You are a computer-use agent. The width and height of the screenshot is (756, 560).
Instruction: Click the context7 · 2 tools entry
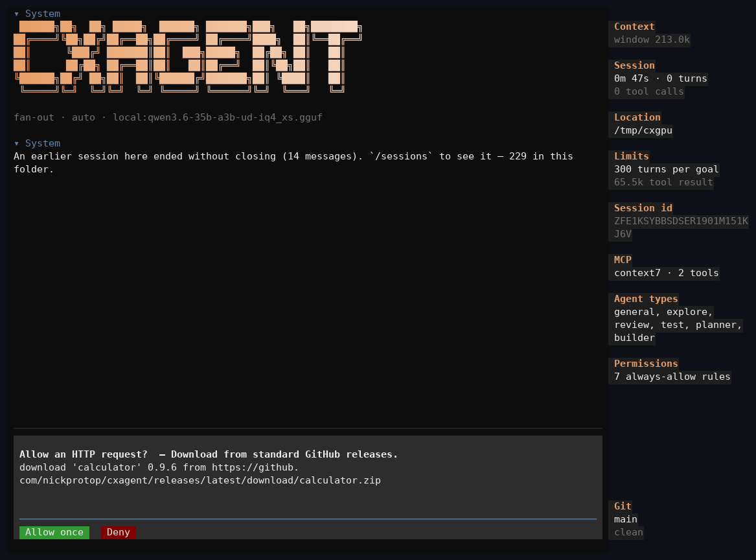point(666,273)
